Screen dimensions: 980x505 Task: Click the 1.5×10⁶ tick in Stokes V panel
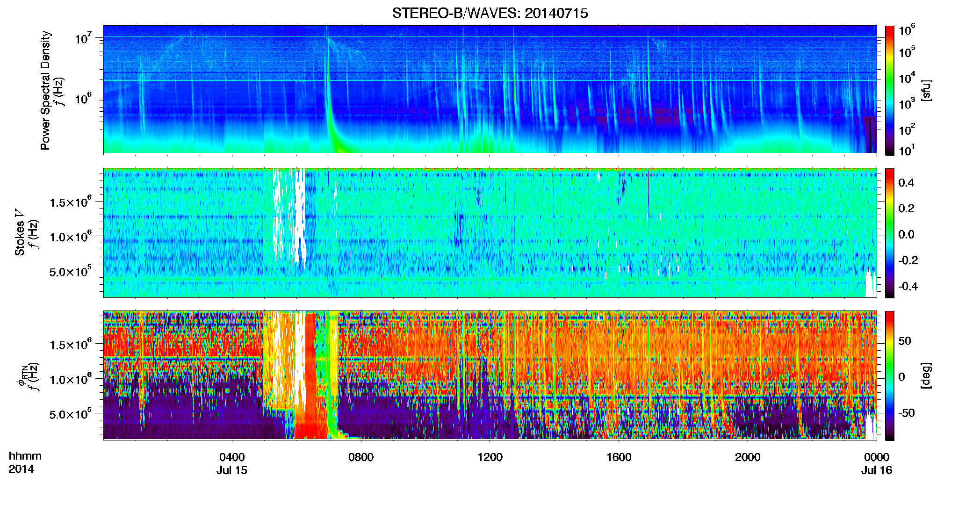click(71, 202)
